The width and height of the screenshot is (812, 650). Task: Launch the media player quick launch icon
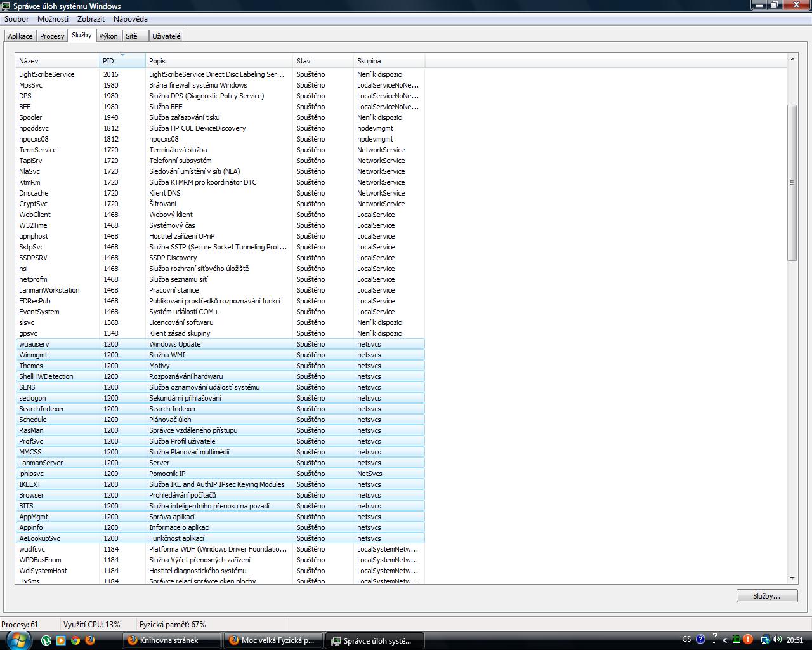coord(61,640)
